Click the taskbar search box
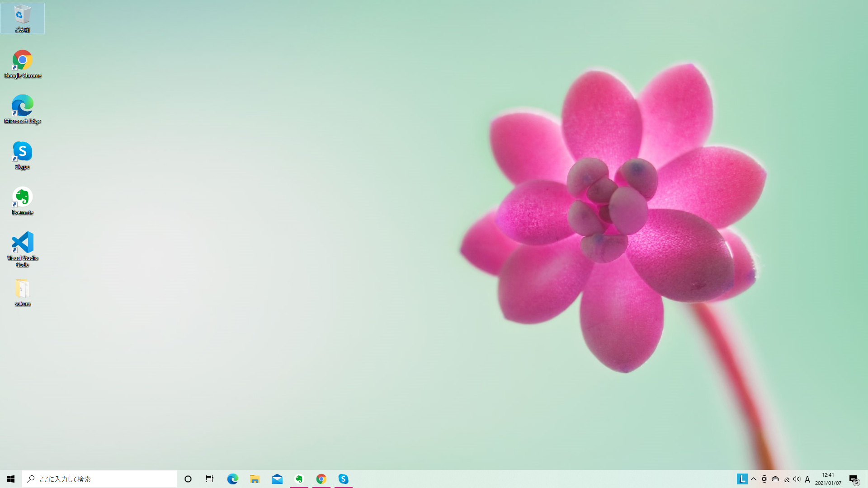The width and height of the screenshot is (868, 488). [99, 479]
